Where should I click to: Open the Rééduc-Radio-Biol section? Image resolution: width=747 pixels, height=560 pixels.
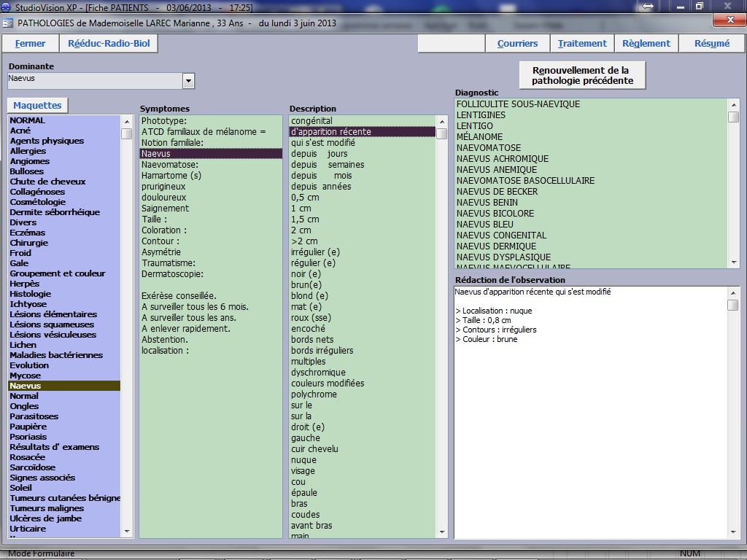(x=109, y=44)
